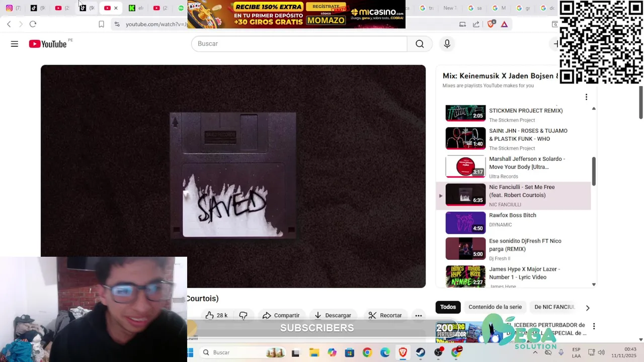The width and height of the screenshot is (644, 362).
Task: Switch to the first TikTok tab
Action: (38, 8)
